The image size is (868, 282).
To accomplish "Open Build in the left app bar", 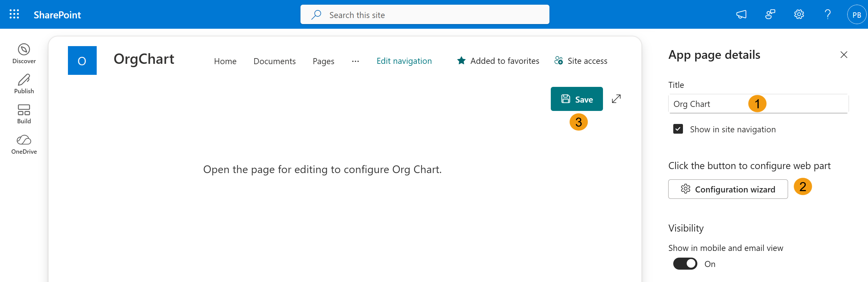I will click(x=24, y=114).
